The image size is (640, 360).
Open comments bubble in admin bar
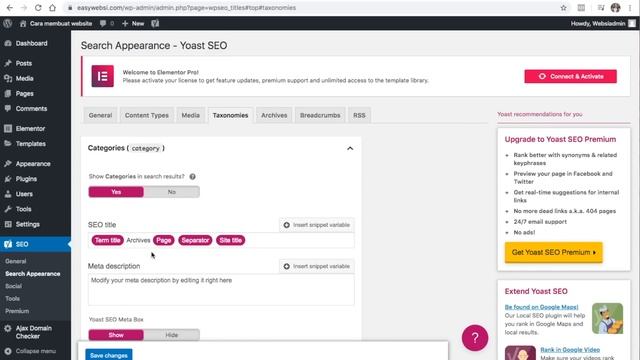pos(107,24)
